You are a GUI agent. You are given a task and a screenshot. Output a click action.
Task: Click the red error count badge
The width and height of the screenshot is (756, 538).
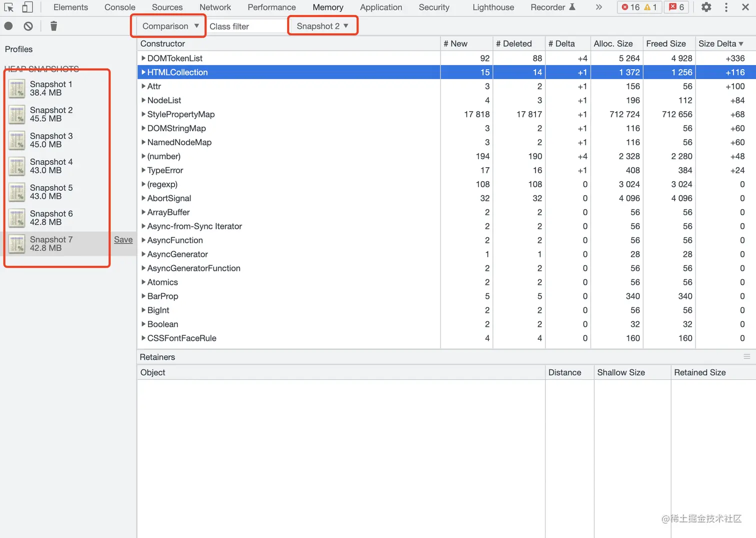pyautogui.click(x=630, y=8)
